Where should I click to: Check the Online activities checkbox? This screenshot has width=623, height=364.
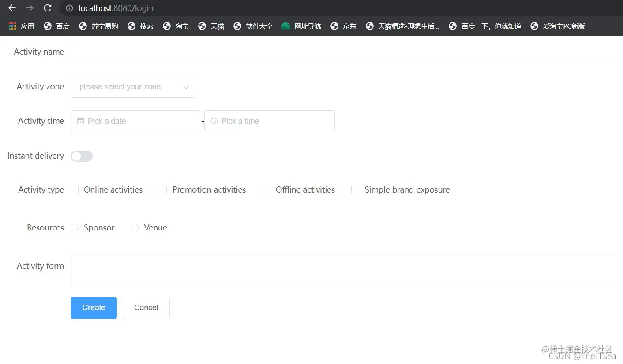(75, 189)
